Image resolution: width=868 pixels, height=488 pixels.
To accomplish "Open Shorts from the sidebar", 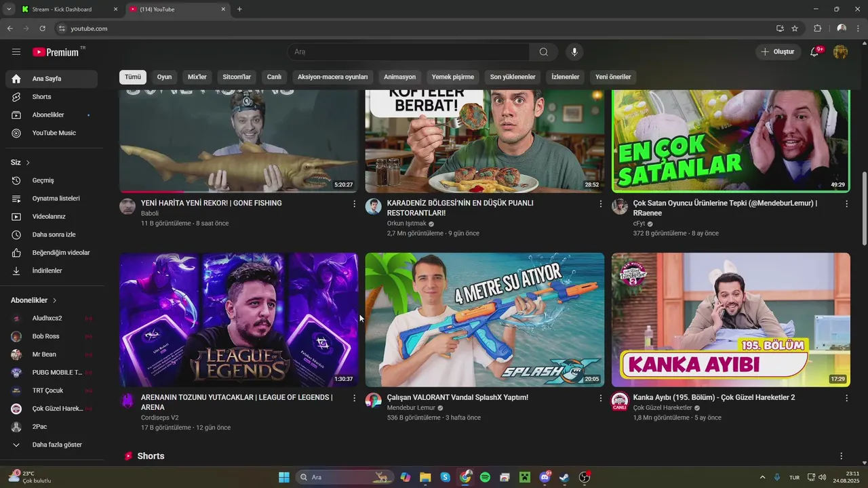I will [x=52, y=97].
